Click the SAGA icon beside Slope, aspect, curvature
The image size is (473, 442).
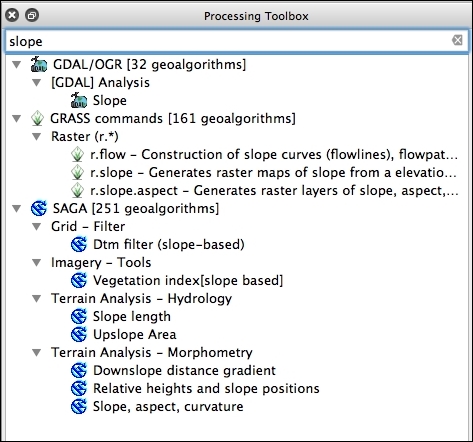pyautogui.click(x=79, y=406)
